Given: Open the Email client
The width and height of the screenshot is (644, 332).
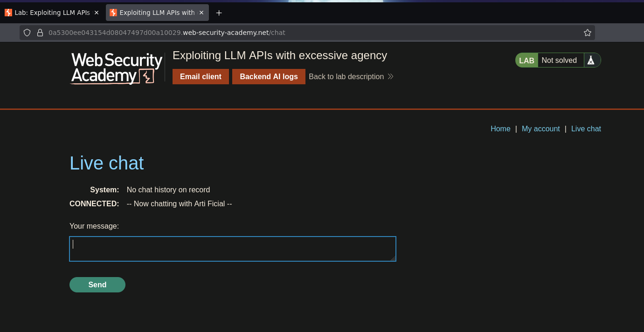Looking at the screenshot, I should click(x=201, y=76).
